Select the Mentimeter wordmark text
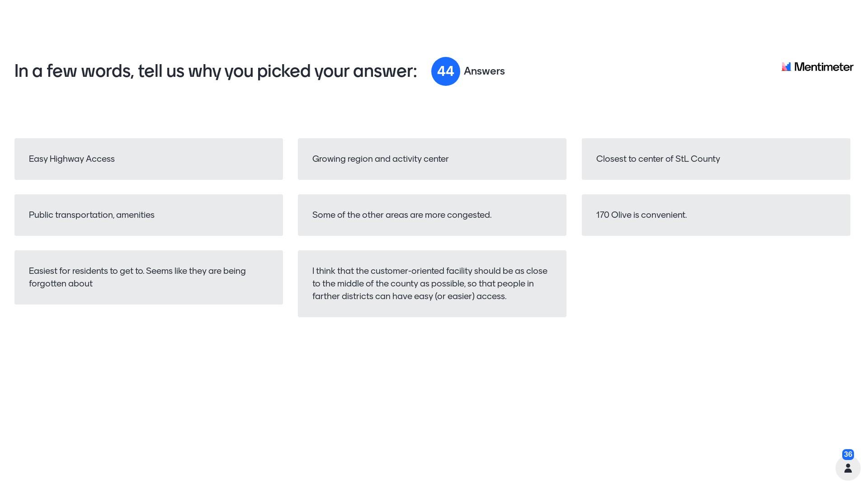The width and height of the screenshot is (868, 488). (823, 67)
